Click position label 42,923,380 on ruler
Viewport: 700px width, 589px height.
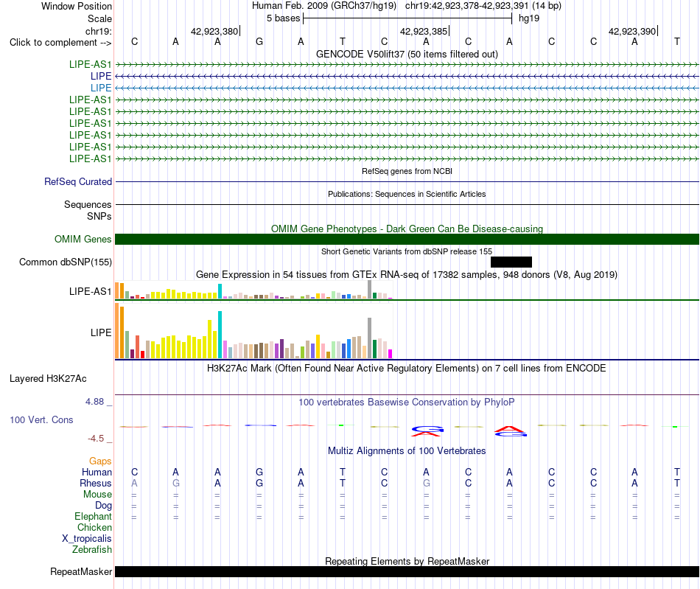[214, 31]
